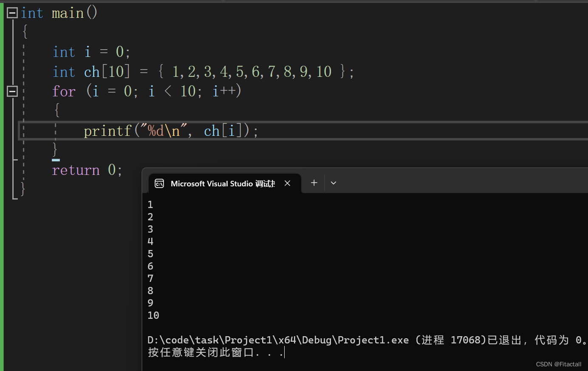
Task: Open a new terminal tab
Action: pyautogui.click(x=314, y=183)
